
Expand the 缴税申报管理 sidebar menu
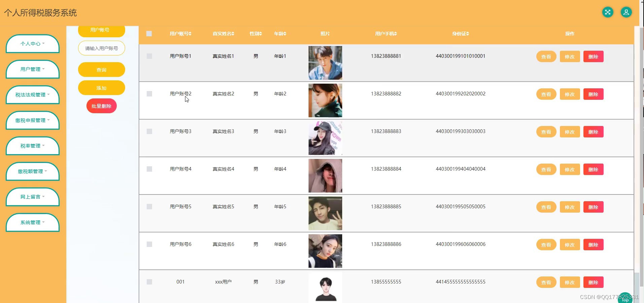pos(33,120)
